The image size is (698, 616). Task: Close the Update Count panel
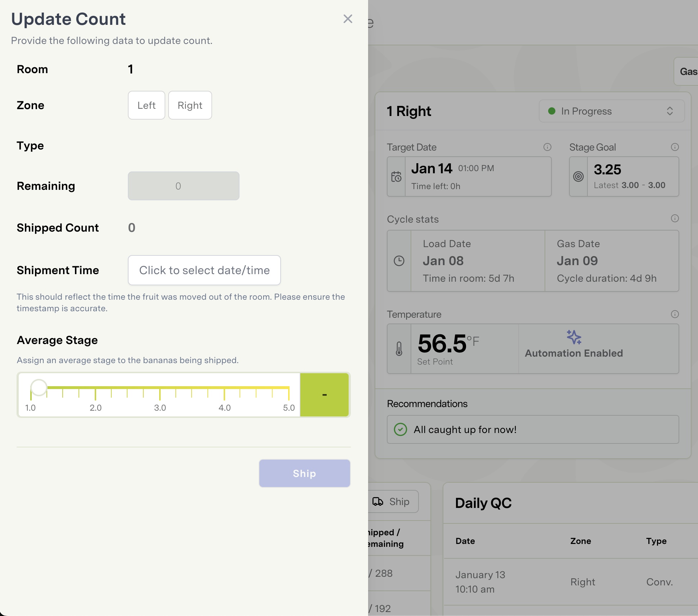click(x=348, y=19)
